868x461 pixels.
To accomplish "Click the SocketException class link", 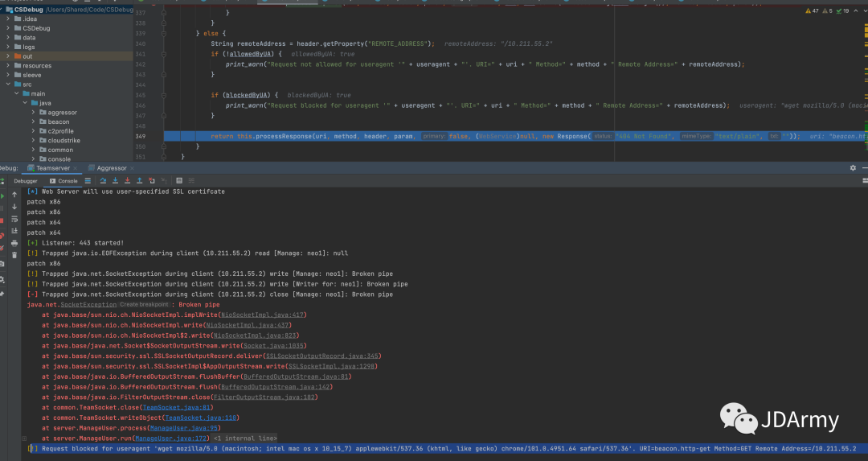I will [x=88, y=305].
